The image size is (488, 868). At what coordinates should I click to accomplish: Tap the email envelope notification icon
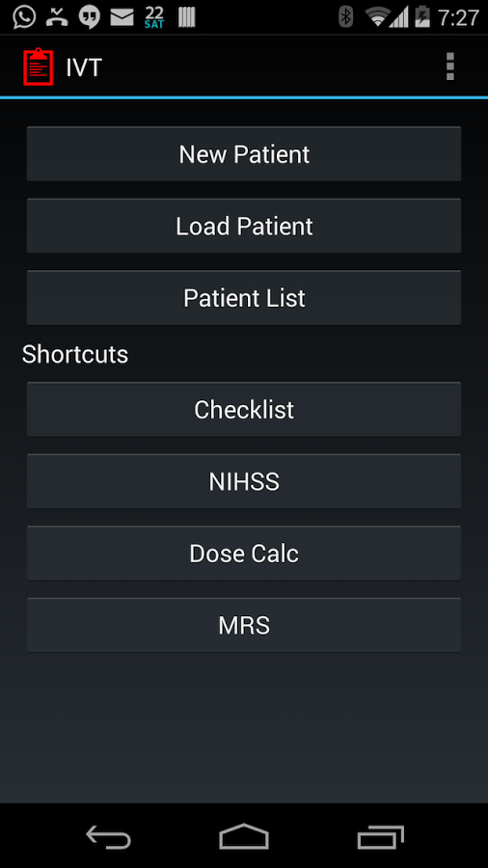tap(122, 17)
